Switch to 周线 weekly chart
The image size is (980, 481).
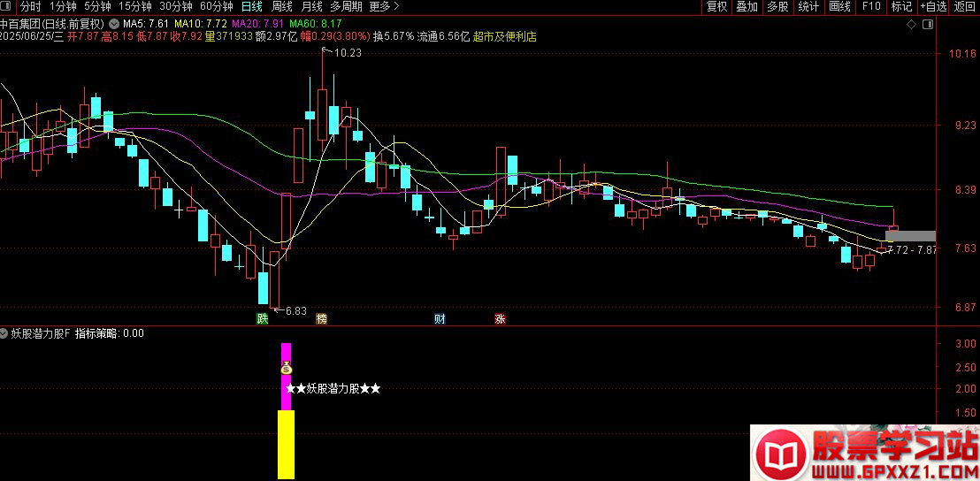[x=282, y=7]
